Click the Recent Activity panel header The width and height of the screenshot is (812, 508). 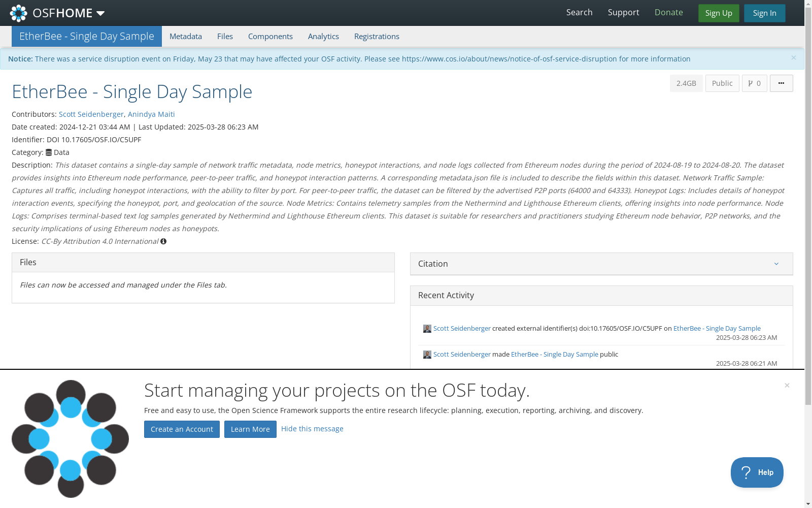pyautogui.click(x=601, y=296)
